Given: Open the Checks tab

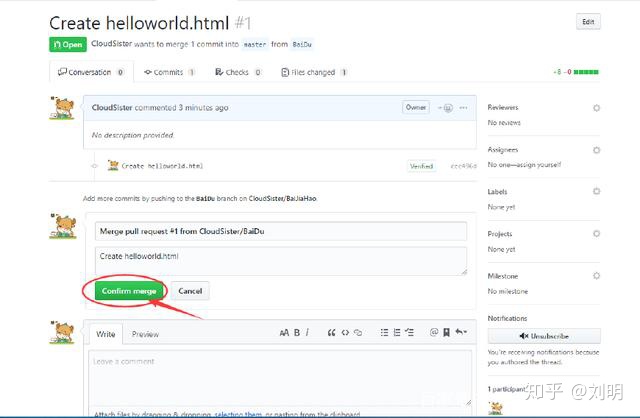Looking at the screenshot, I should 238,72.
